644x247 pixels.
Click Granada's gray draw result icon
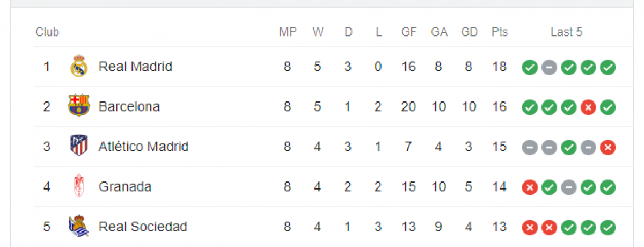569,187
